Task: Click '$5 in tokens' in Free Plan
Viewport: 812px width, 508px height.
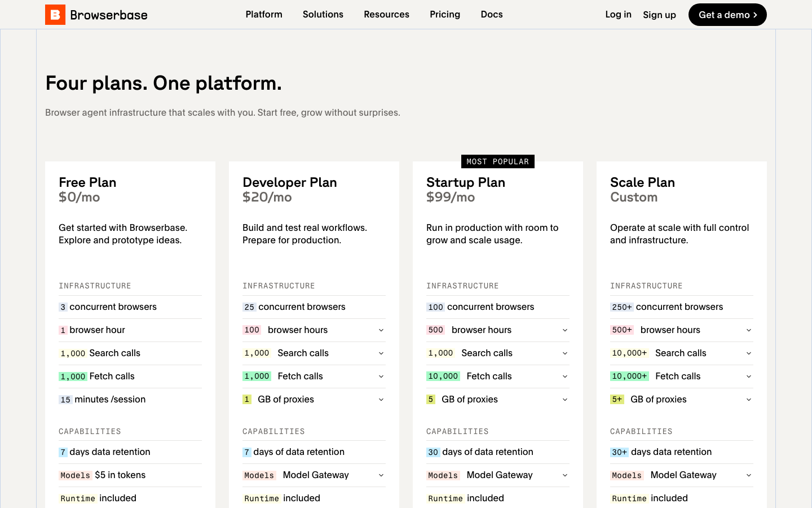Action: click(120, 475)
